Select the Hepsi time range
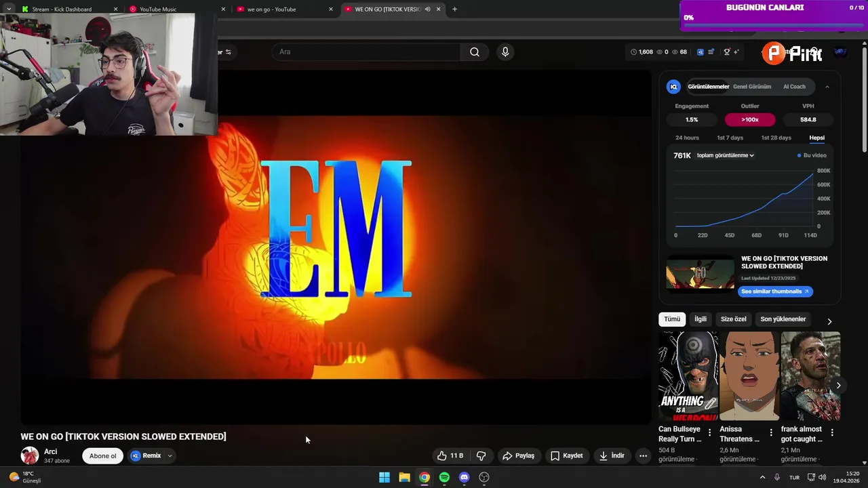Image resolution: width=868 pixels, height=488 pixels. click(x=816, y=138)
